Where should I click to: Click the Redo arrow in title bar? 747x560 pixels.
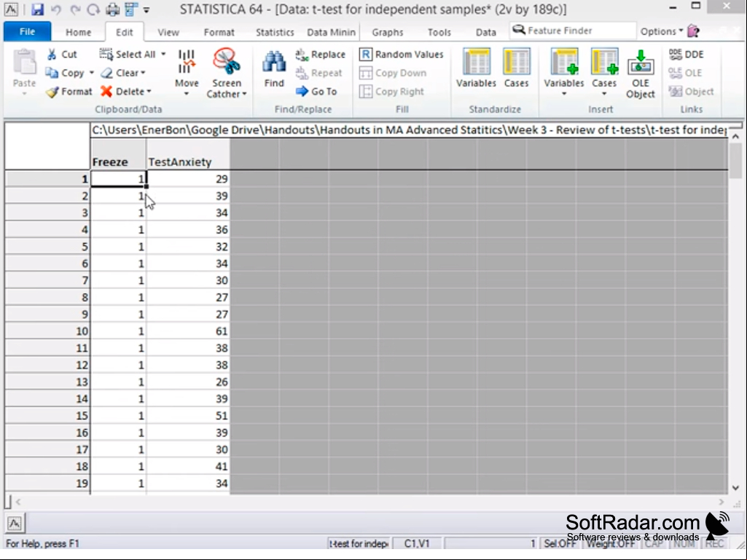[x=75, y=9]
